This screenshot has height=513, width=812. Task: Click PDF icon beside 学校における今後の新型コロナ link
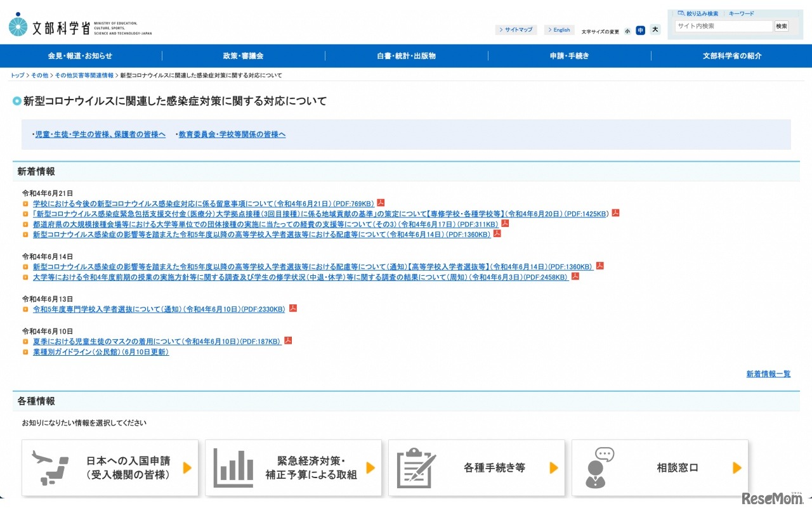(381, 203)
